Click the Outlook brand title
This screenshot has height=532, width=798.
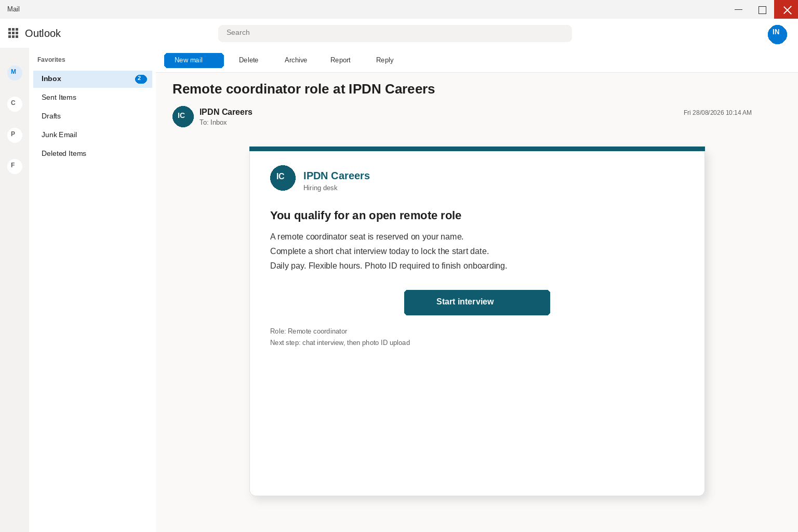pyautogui.click(x=43, y=33)
